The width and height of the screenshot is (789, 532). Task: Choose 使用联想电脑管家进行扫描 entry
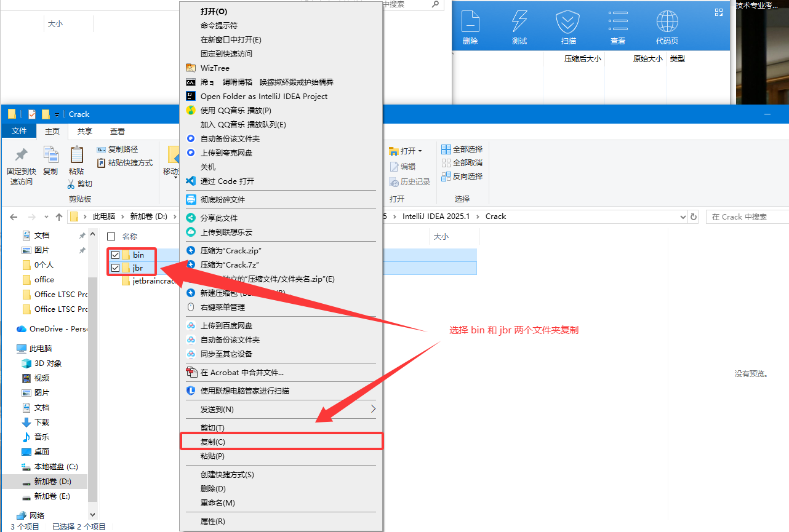281,391
